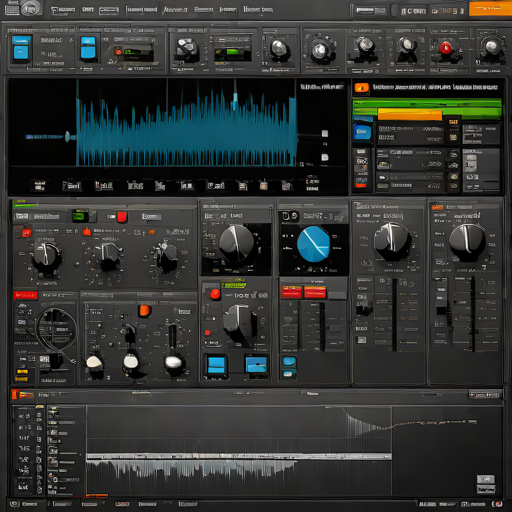Click the blue circular knob in the center module
Image resolution: width=512 pixels, height=512 pixels.
(313, 244)
